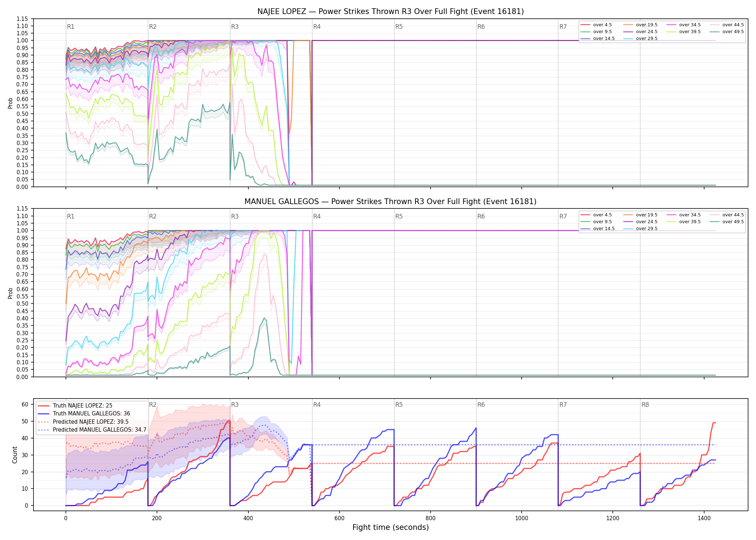
Task: Click the 'Fight time (seconds)' axis label
Action: (x=391, y=527)
